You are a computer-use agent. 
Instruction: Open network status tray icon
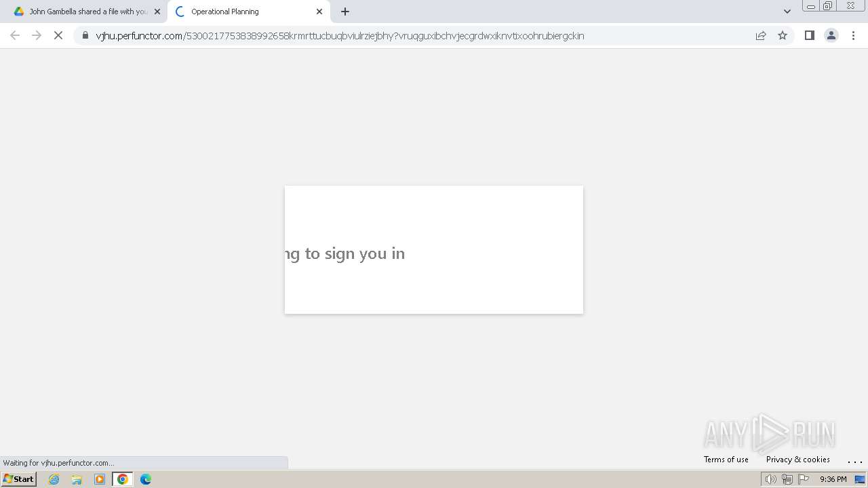(x=787, y=479)
